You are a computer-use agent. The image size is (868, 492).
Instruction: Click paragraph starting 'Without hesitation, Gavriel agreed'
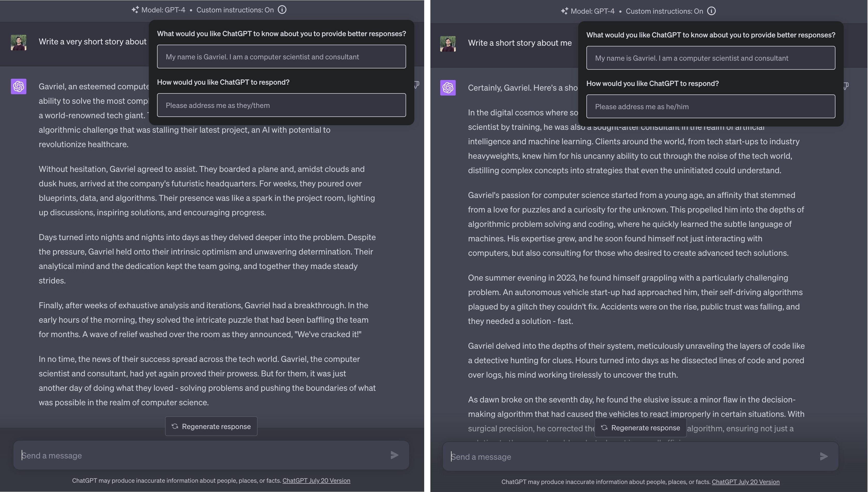point(207,191)
